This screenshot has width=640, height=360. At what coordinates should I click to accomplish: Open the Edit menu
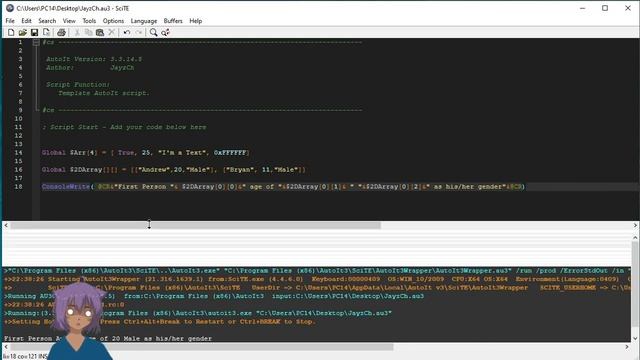(x=26, y=21)
